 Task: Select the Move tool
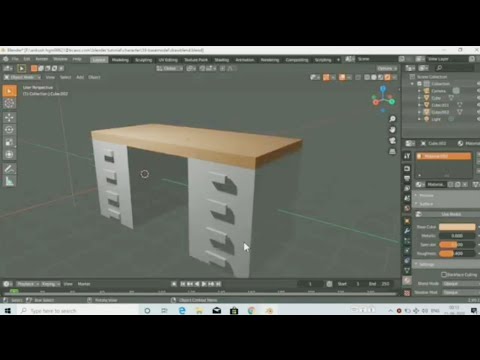pos(9,117)
